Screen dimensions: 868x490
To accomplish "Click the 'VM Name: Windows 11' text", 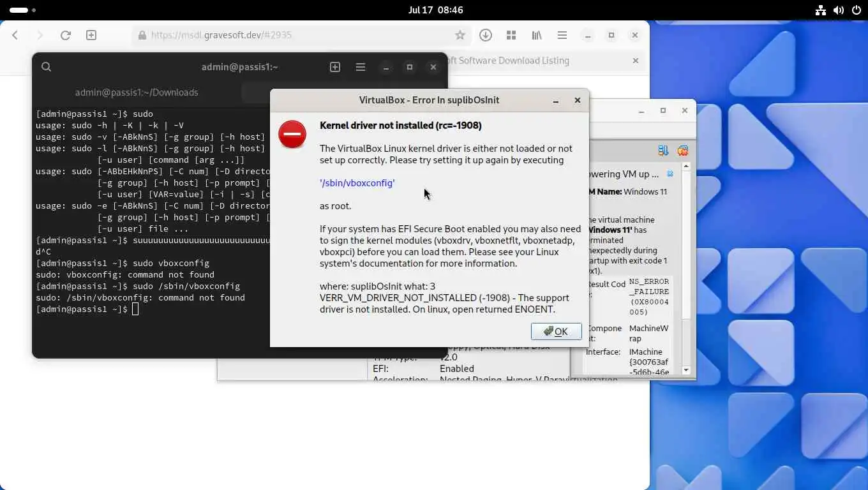I will click(x=628, y=191).
